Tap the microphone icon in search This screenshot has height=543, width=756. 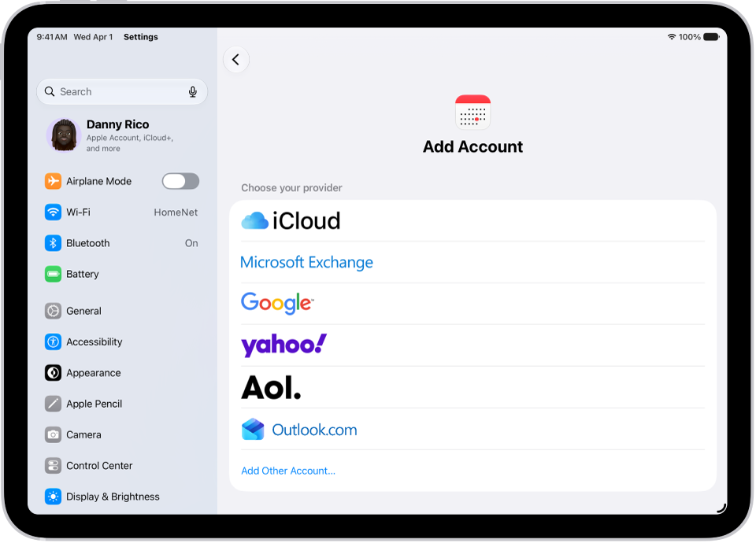coord(192,91)
